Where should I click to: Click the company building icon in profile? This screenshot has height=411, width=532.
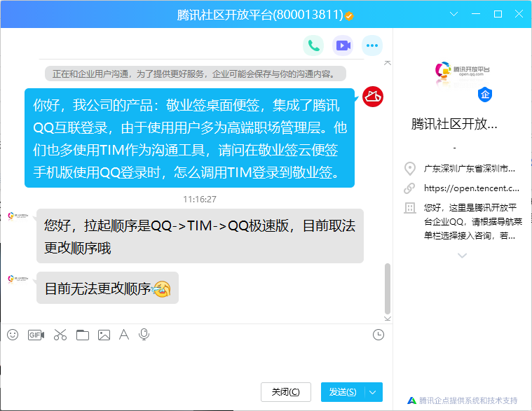coord(409,208)
